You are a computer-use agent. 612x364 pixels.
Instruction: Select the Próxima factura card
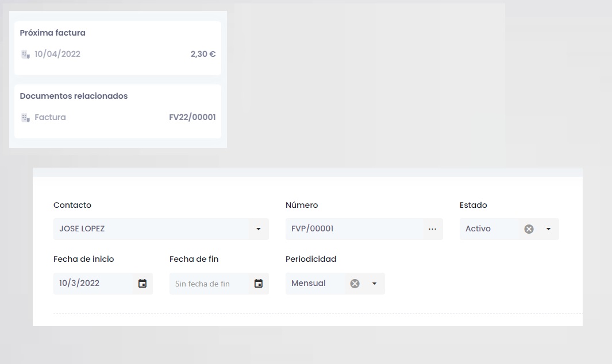(118, 48)
